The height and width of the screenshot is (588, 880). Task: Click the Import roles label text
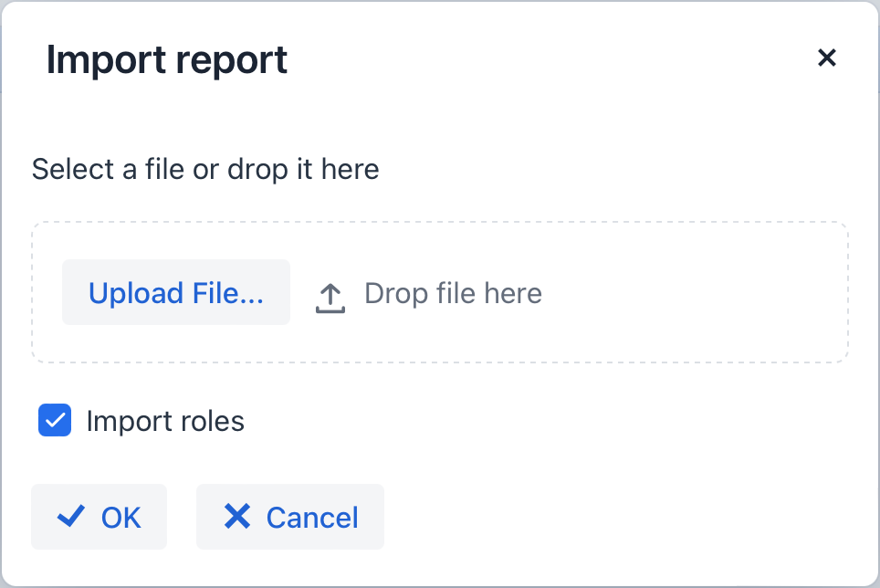pyautogui.click(x=165, y=421)
